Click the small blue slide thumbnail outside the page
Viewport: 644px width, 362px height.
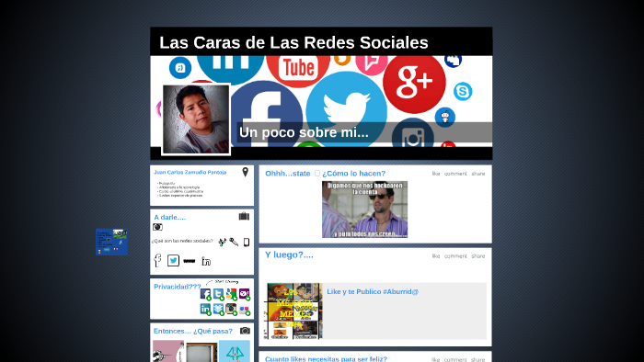111,242
